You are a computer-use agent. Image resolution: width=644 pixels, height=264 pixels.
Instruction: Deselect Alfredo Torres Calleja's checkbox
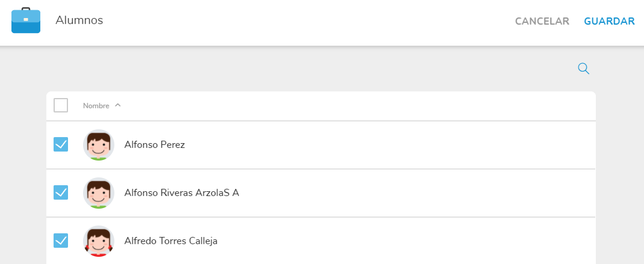coord(61,241)
